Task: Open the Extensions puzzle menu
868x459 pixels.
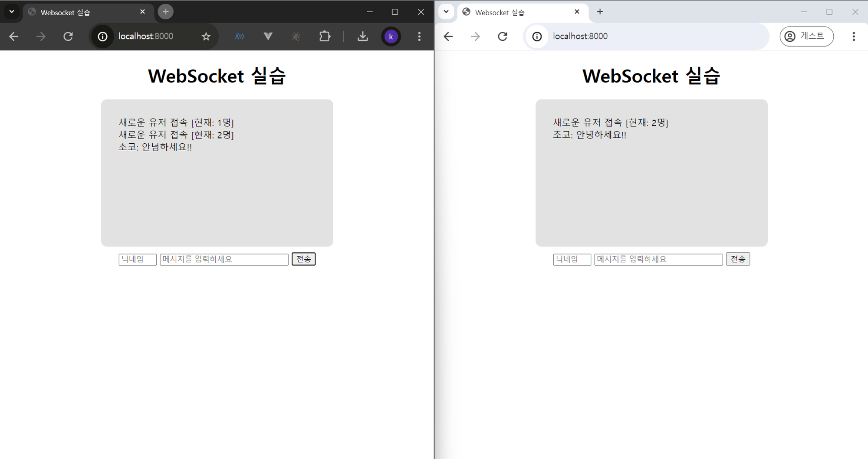Action: coord(325,36)
